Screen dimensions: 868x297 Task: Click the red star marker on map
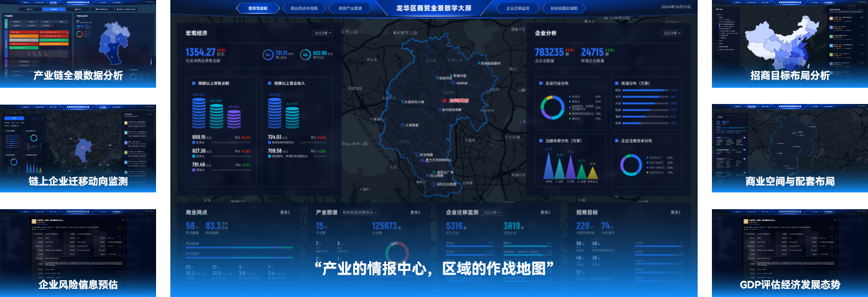pos(445,100)
